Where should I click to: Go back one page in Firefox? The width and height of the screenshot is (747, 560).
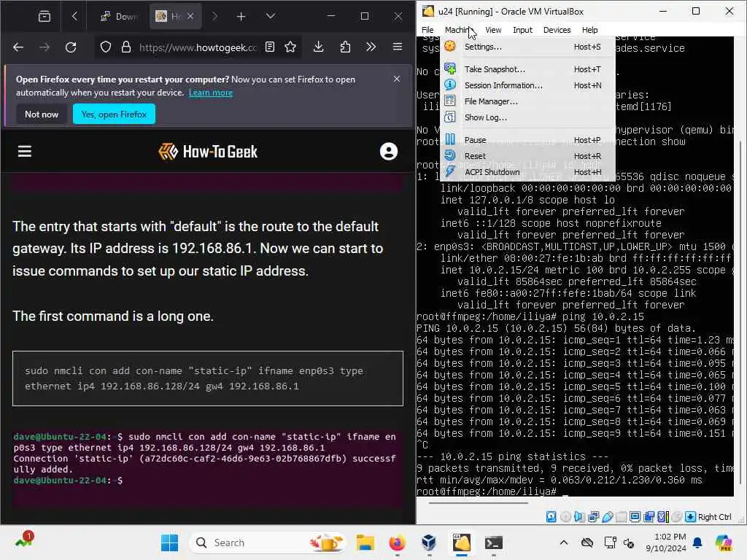click(x=18, y=47)
